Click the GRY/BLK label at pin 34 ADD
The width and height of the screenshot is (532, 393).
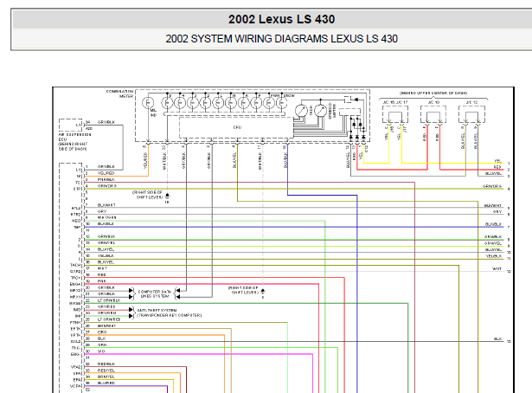pos(106,122)
